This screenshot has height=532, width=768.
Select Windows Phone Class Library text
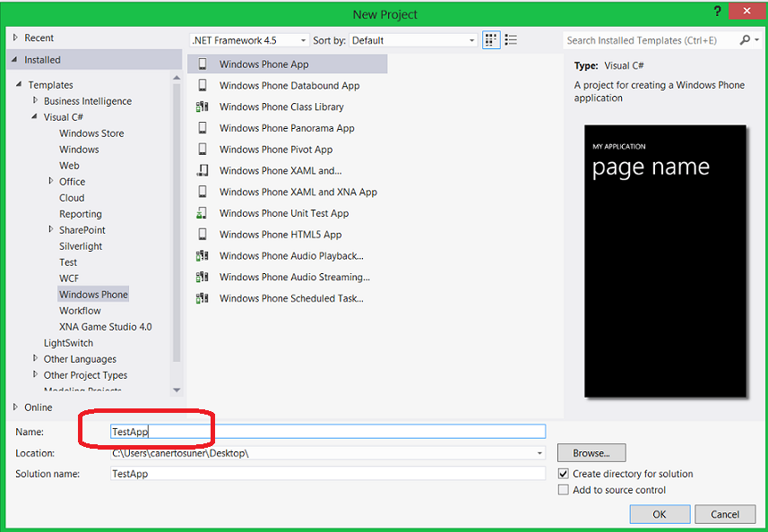(281, 107)
